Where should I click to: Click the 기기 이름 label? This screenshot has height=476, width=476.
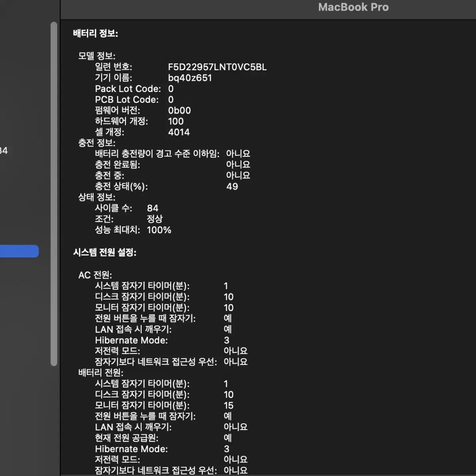click(x=113, y=78)
